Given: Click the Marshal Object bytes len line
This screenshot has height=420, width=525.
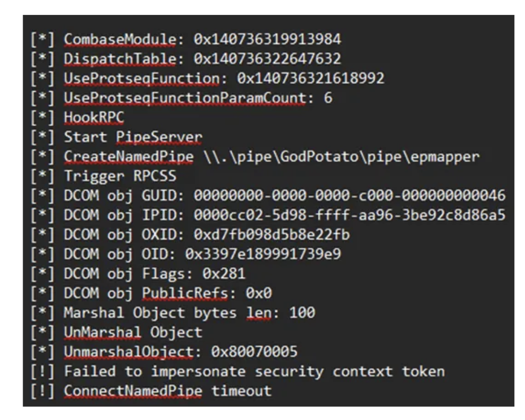Looking at the screenshot, I should click(x=189, y=313).
